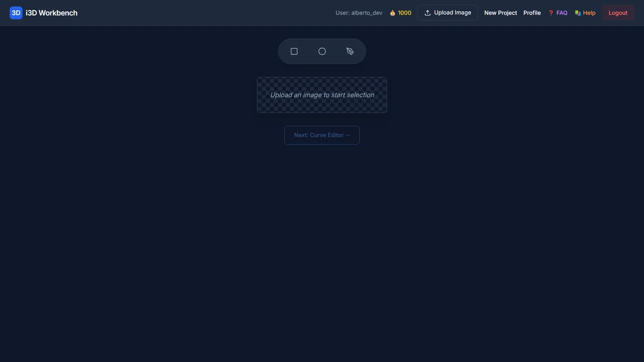Click Next: Curve Editor button

pyautogui.click(x=322, y=135)
